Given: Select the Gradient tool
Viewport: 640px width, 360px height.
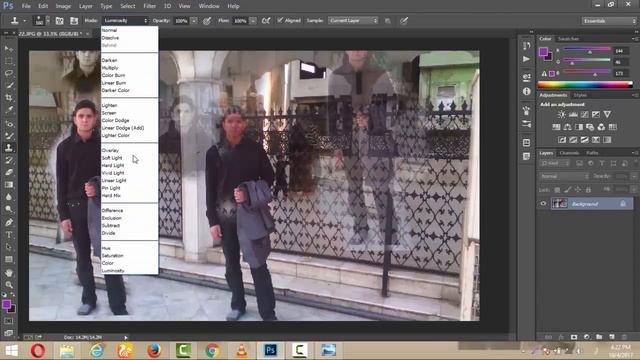Looking at the screenshot, I should 9,185.
